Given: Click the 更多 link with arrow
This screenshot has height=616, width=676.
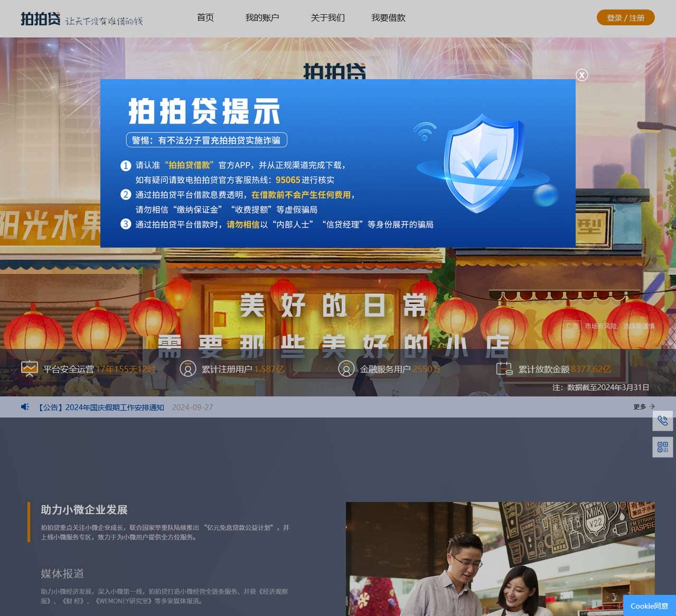Looking at the screenshot, I should (644, 407).
